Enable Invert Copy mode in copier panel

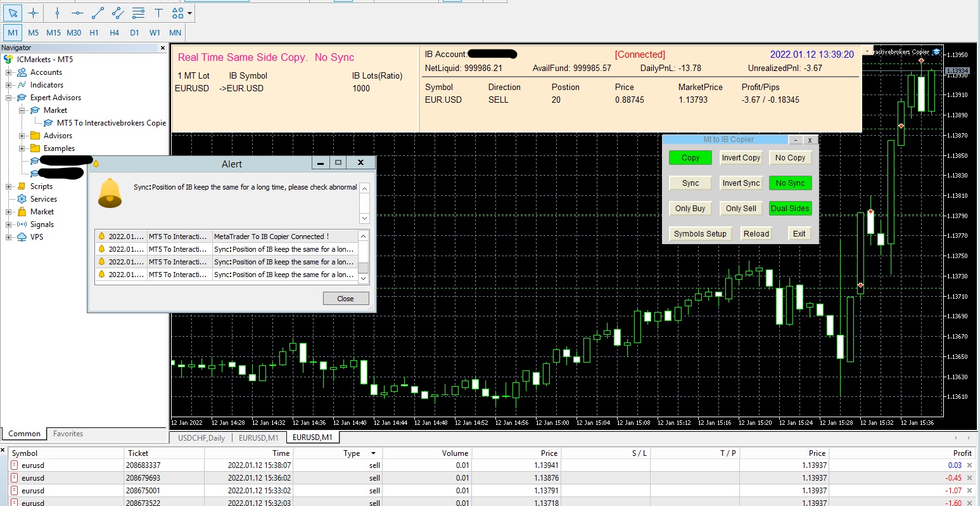pos(741,158)
